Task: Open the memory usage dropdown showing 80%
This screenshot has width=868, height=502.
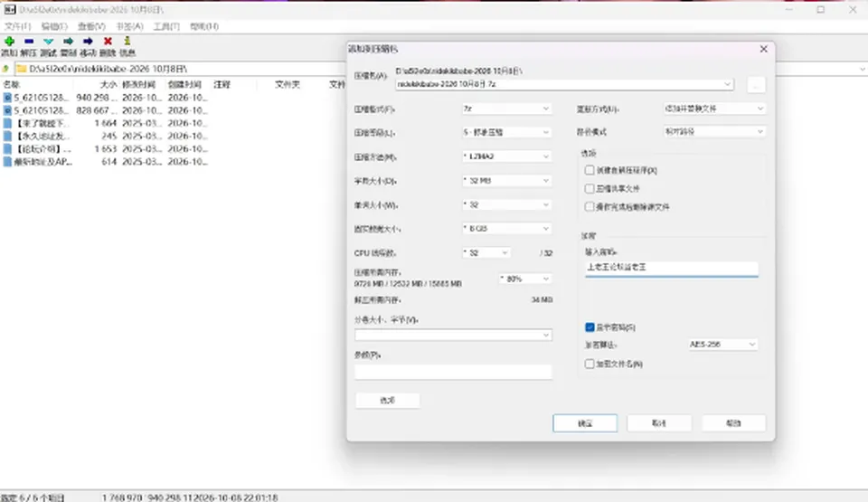Action: (524, 279)
